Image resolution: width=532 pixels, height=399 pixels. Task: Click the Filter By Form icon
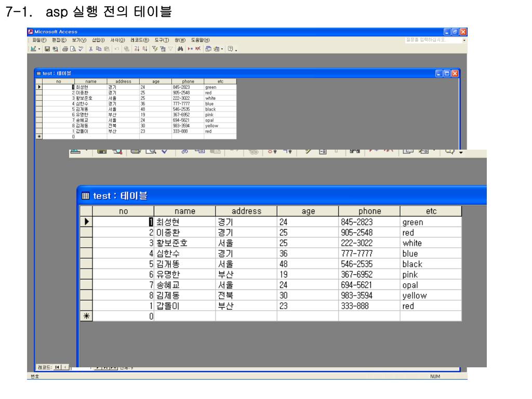point(163,49)
